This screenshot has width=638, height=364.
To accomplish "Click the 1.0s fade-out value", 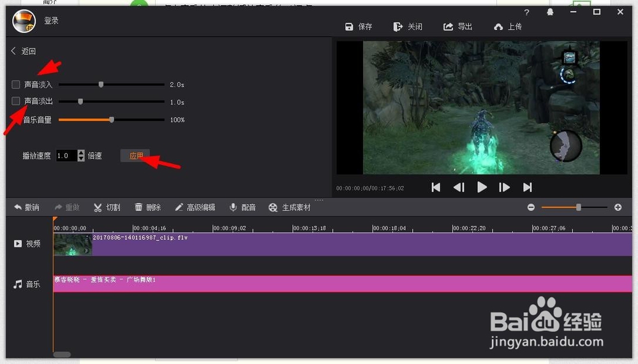I will point(177,102).
